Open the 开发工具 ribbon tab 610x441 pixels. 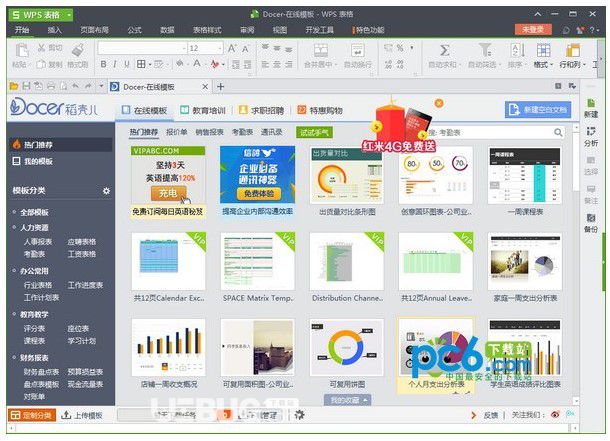coord(319,30)
